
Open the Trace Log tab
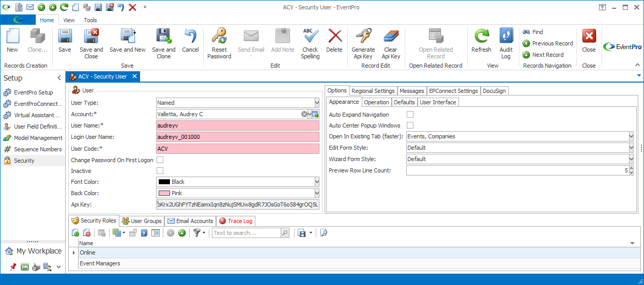coord(236,221)
